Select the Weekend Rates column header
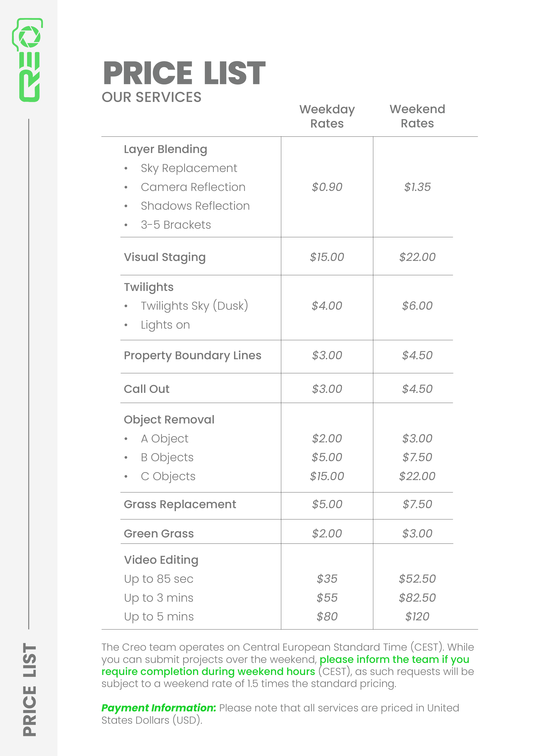This screenshot has height=756, width=534. click(417, 116)
